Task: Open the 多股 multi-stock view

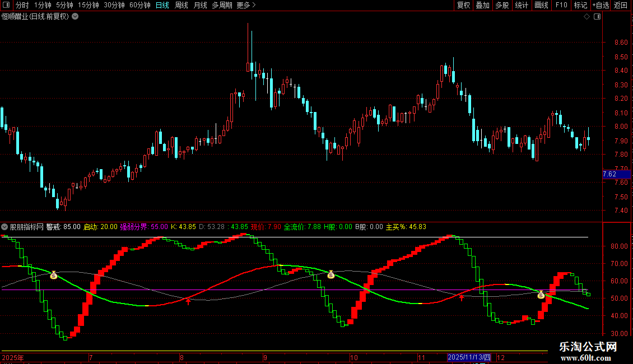Action: coord(502,5)
